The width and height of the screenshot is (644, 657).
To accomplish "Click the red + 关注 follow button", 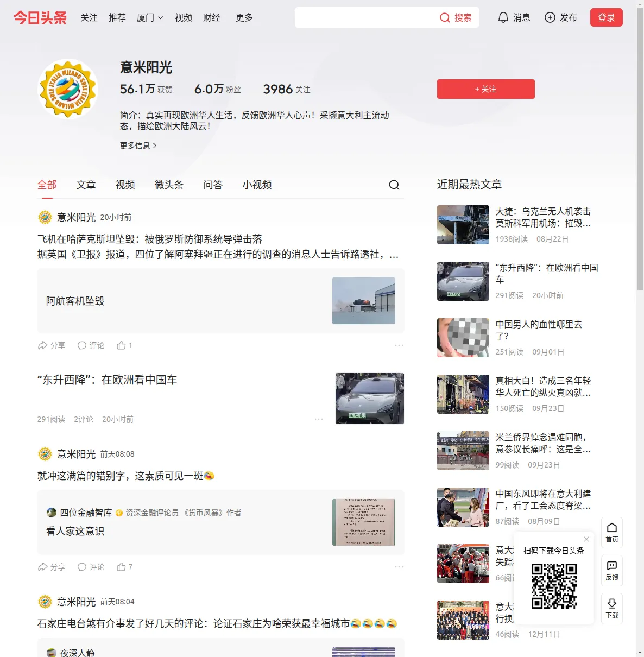I will (x=486, y=89).
